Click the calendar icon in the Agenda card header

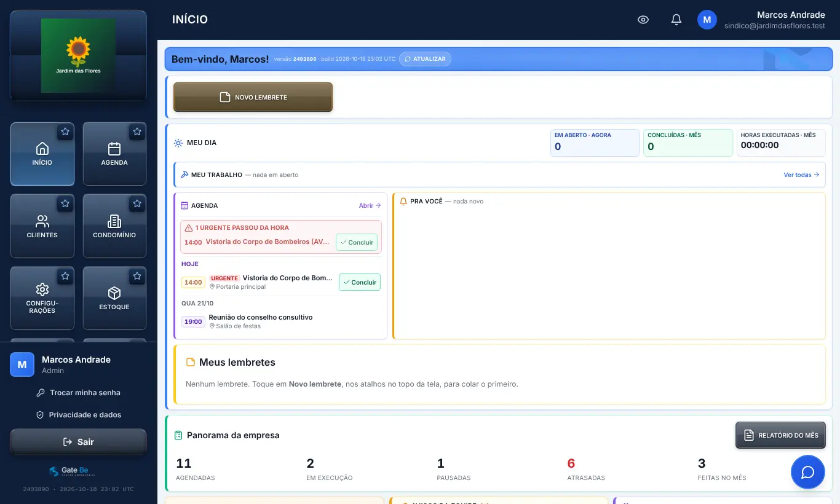(x=184, y=205)
